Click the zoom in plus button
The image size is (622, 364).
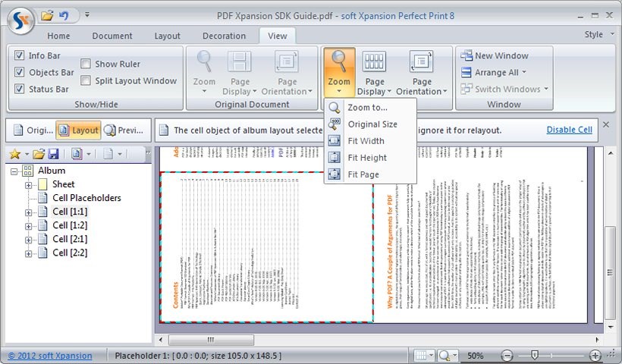point(595,355)
